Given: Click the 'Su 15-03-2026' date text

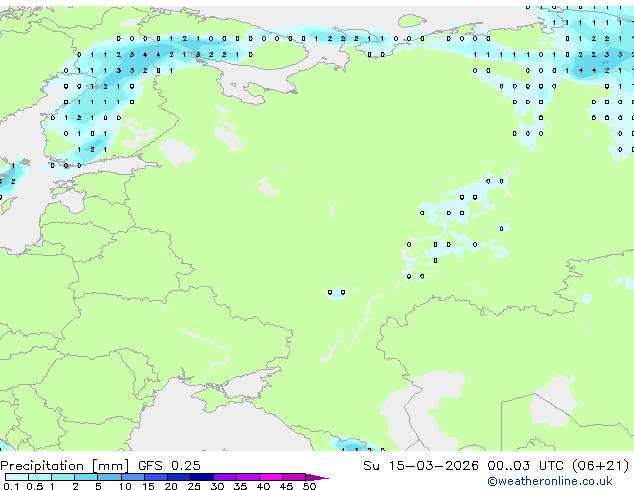Looking at the screenshot, I should tap(421, 466).
